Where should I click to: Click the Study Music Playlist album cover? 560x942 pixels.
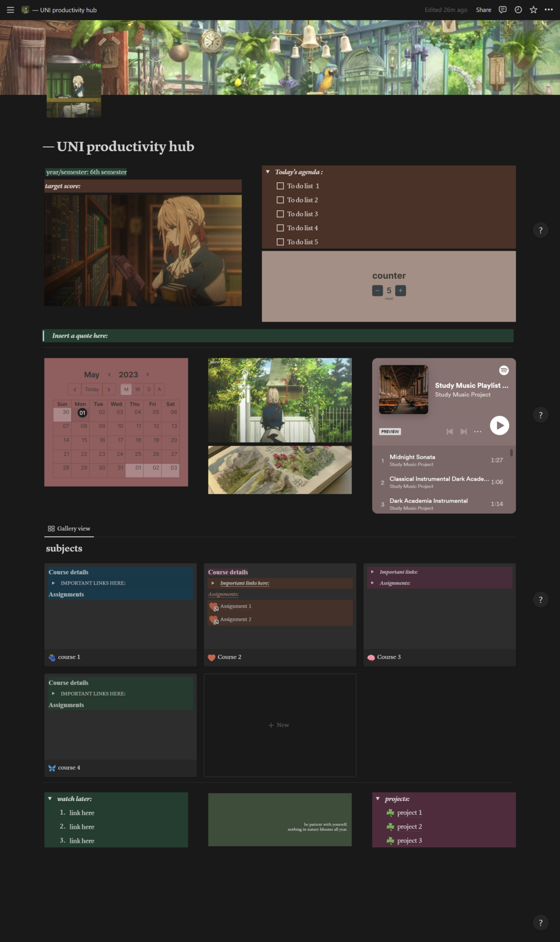click(x=403, y=390)
